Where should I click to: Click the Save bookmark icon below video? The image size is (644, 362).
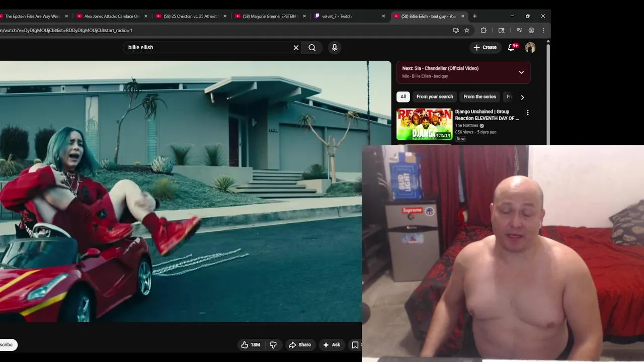tap(355, 345)
